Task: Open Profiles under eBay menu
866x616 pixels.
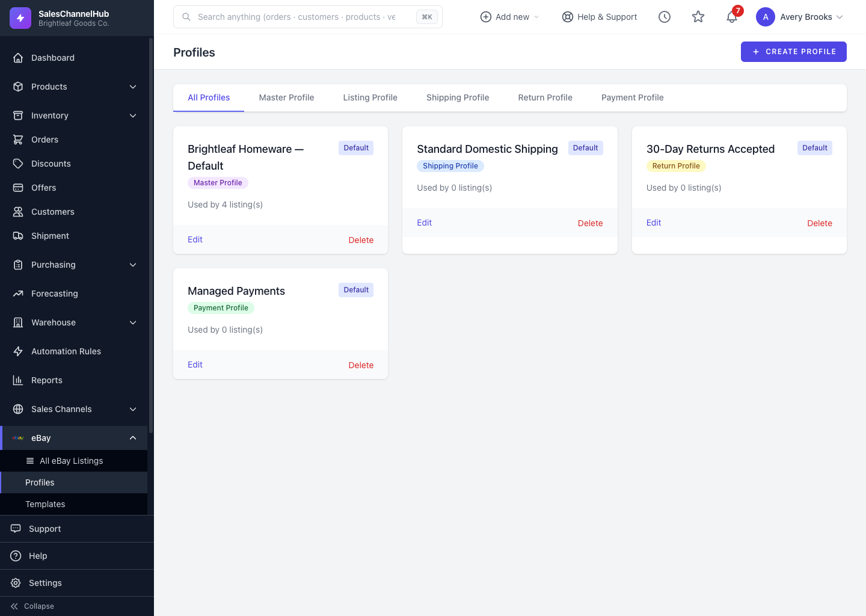Action: pos(73,482)
